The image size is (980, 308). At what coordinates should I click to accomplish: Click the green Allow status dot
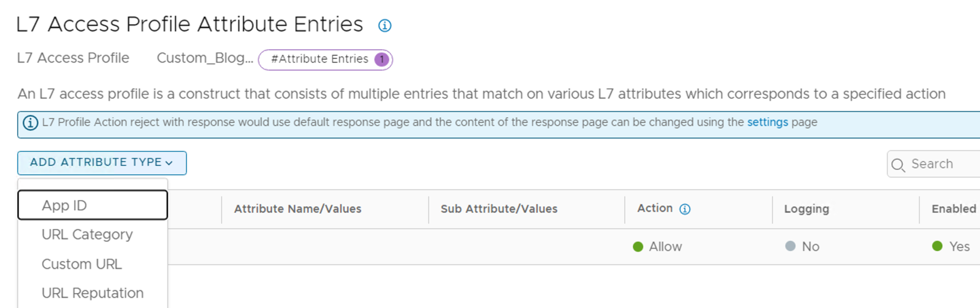638,247
